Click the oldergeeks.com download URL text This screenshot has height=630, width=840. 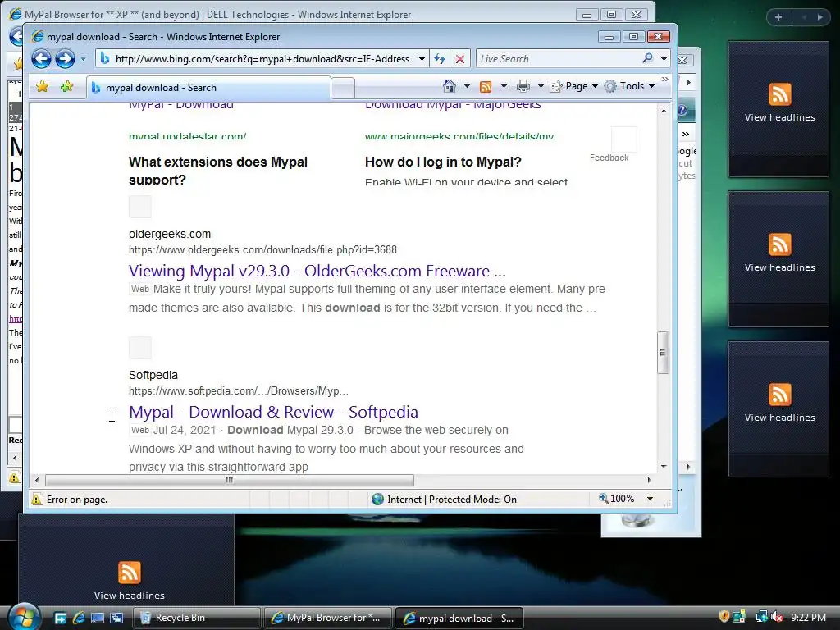[x=262, y=249]
